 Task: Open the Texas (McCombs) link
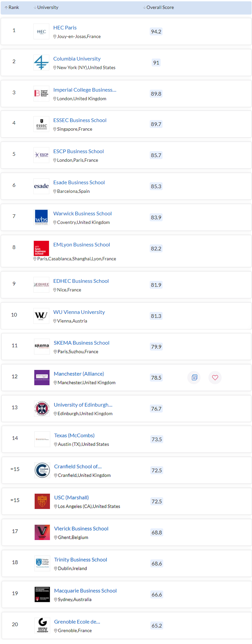[75, 435]
